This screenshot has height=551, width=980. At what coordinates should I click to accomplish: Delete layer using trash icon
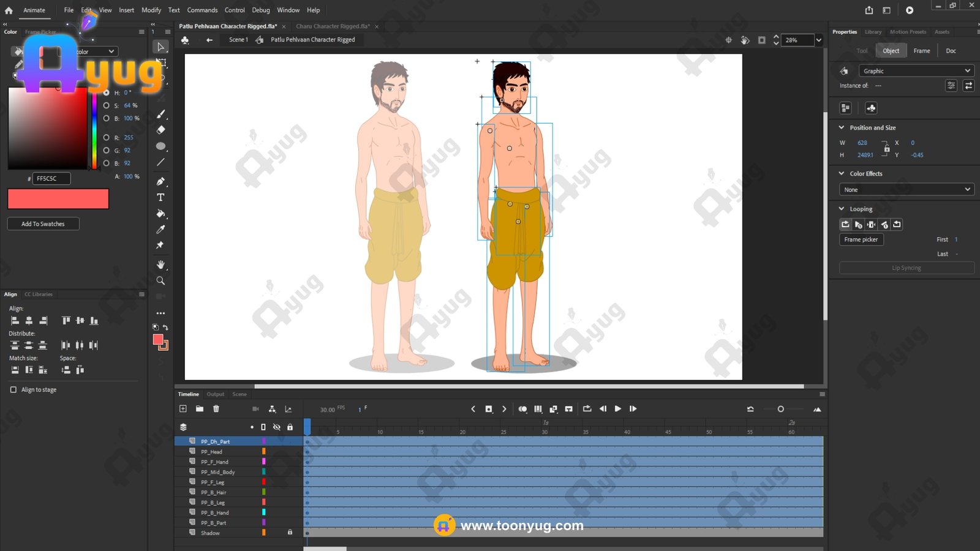(x=216, y=409)
